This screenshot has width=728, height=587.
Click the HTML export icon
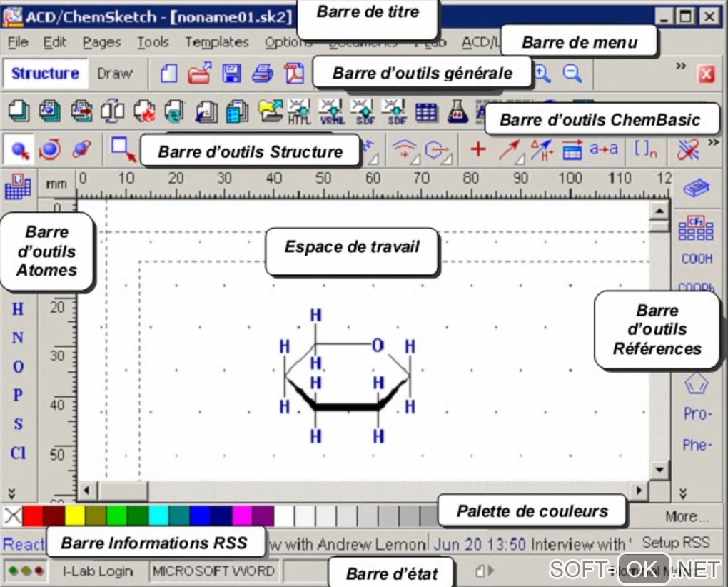[x=300, y=112]
